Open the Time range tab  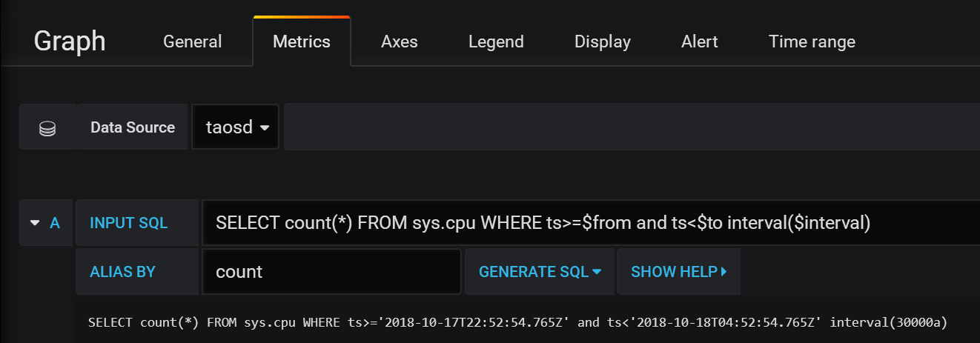point(811,41)
